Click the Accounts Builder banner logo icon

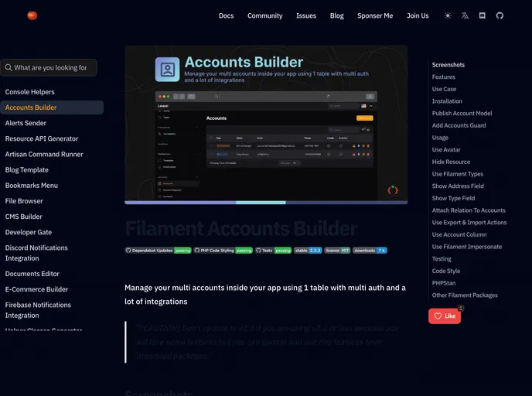[x=167, y=70]
